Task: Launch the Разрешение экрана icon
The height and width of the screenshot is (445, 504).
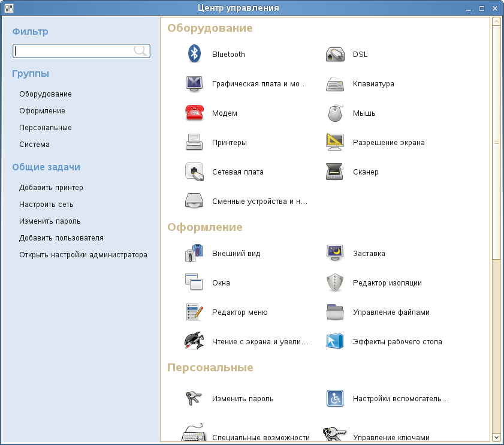Action: 335,142
